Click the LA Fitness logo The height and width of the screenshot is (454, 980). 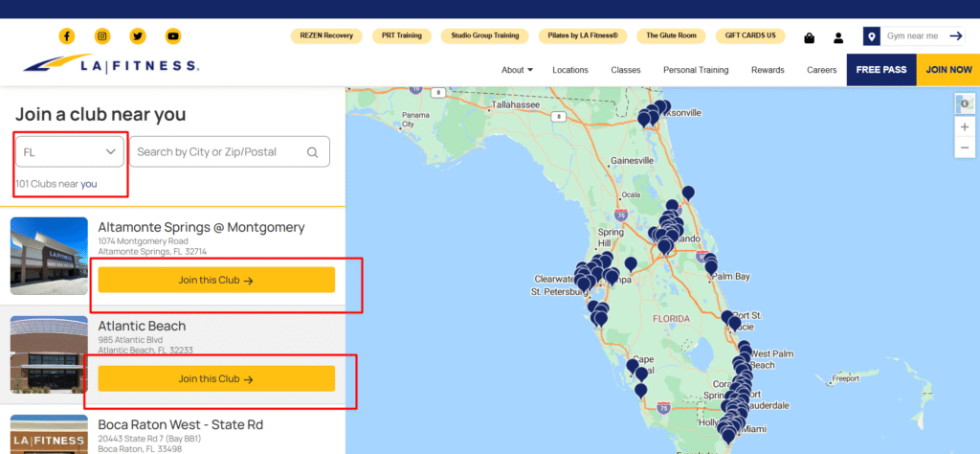coord(111,64)
